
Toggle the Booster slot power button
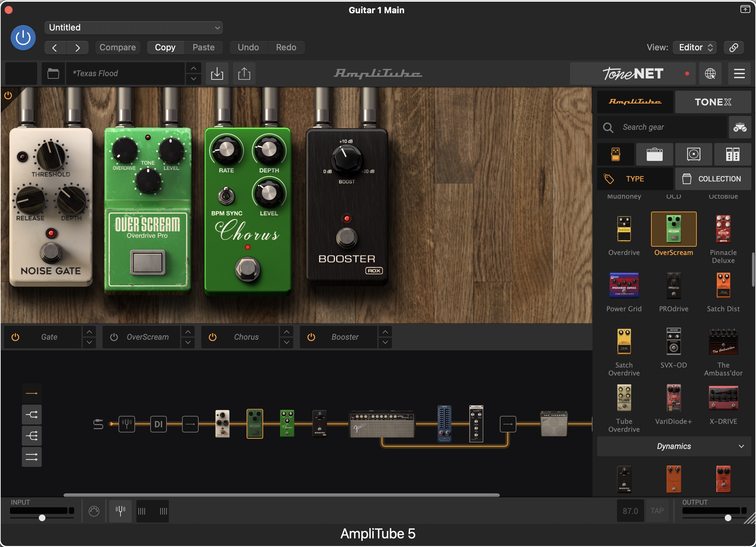311,337
